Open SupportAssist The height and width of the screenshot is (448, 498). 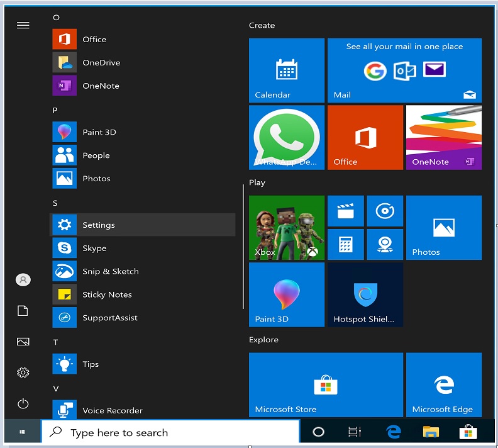pos(142,318)
